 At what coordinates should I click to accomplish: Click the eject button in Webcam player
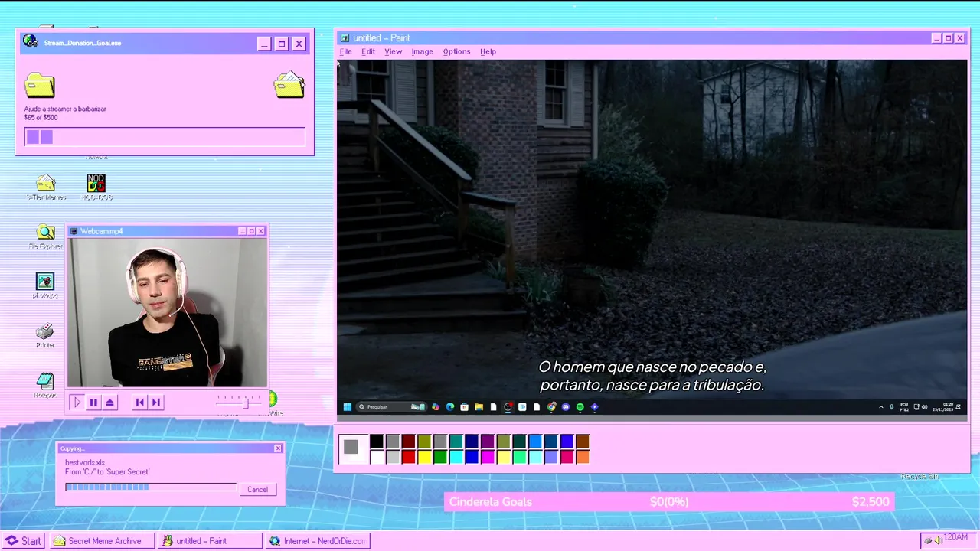(110, 402)
